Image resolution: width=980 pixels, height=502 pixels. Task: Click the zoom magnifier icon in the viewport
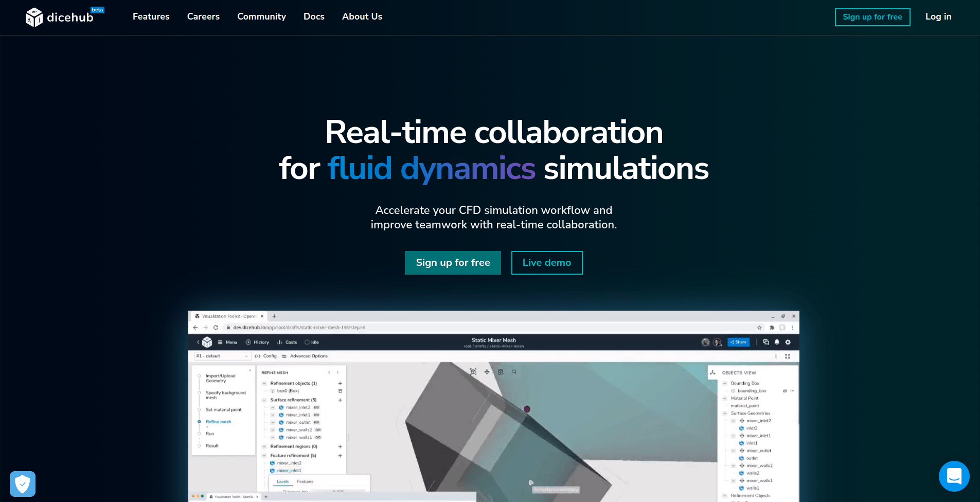point(514,371)
